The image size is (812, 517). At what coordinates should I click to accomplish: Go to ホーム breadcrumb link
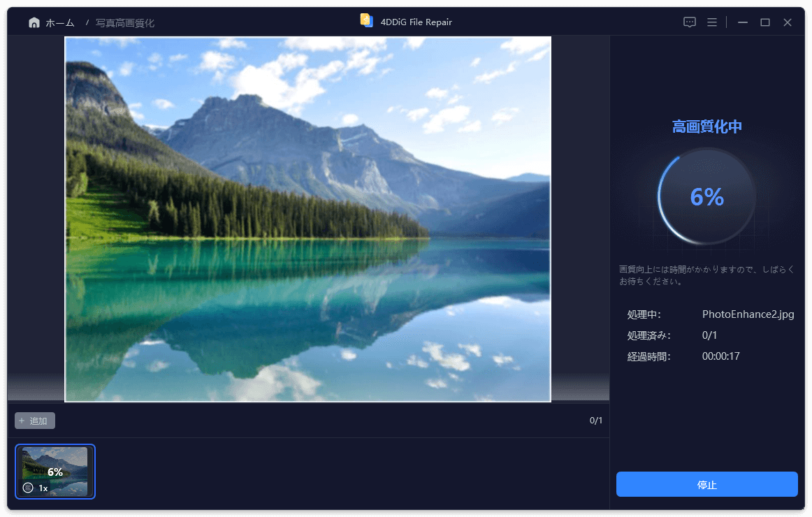60,23
